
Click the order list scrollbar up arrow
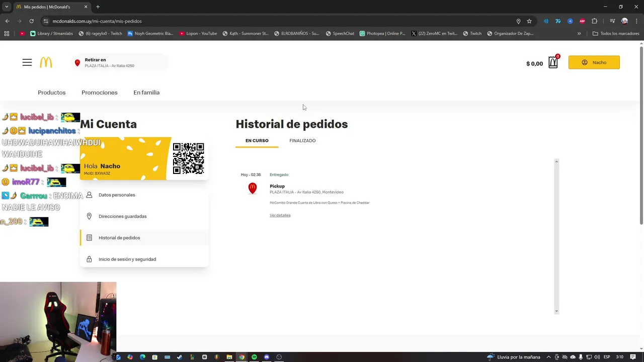pyautogui.click(x=556, y=161)
